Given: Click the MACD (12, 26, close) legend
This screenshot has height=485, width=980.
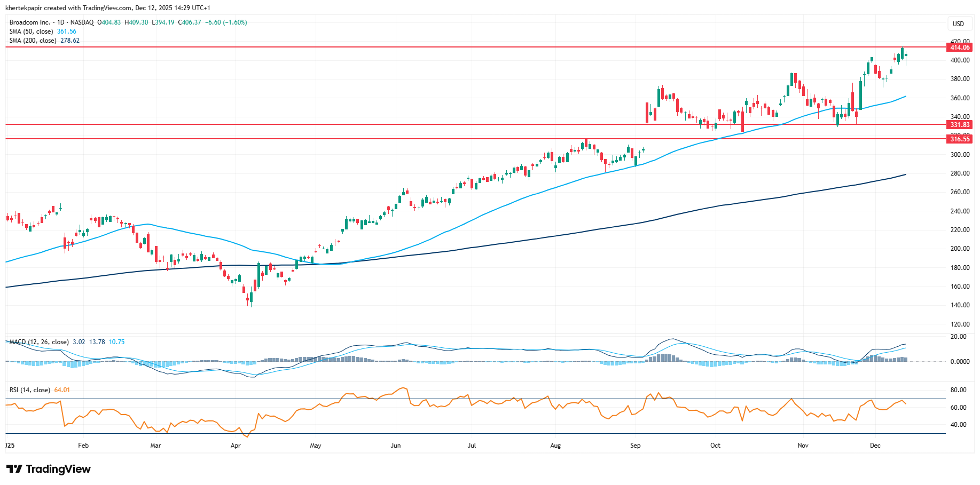Looking at the screenshot, I should click(39, 342).
